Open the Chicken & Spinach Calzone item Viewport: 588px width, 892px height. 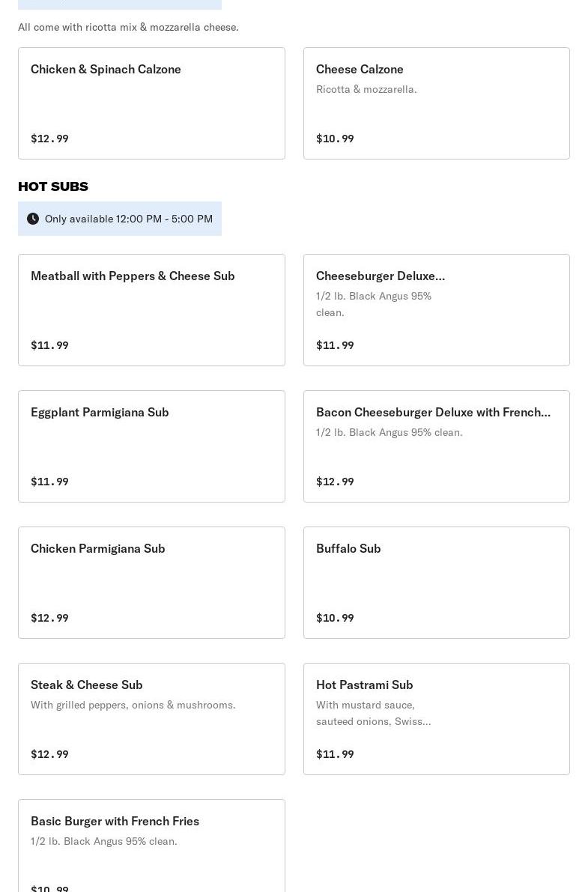coord(151,103)
